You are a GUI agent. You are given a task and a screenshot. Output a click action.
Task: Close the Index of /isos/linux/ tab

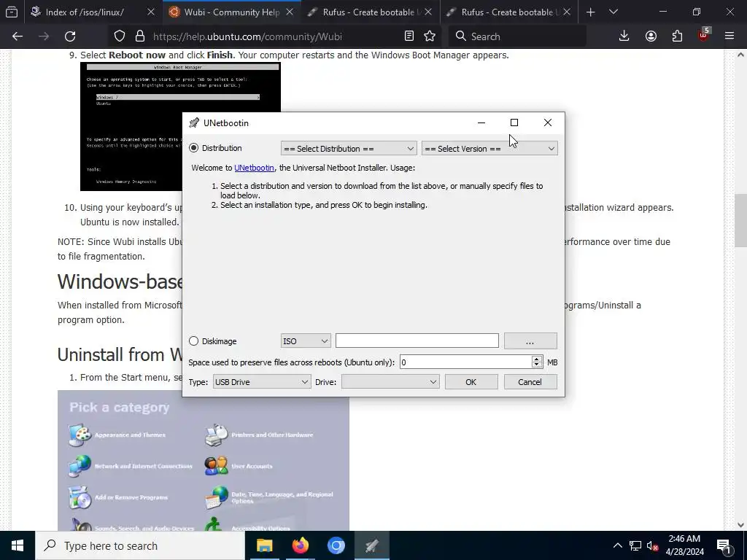[x=150, y=12]
